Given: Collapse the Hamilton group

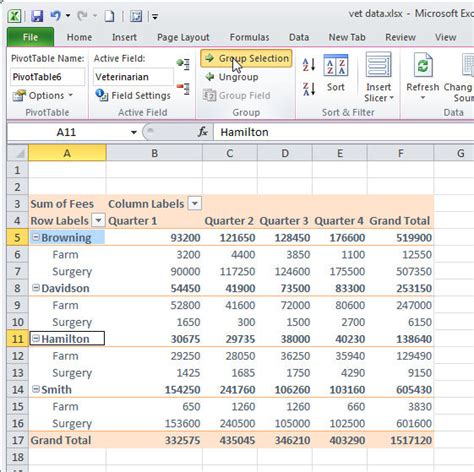Looking at the screenshot, I should point(36,338).
